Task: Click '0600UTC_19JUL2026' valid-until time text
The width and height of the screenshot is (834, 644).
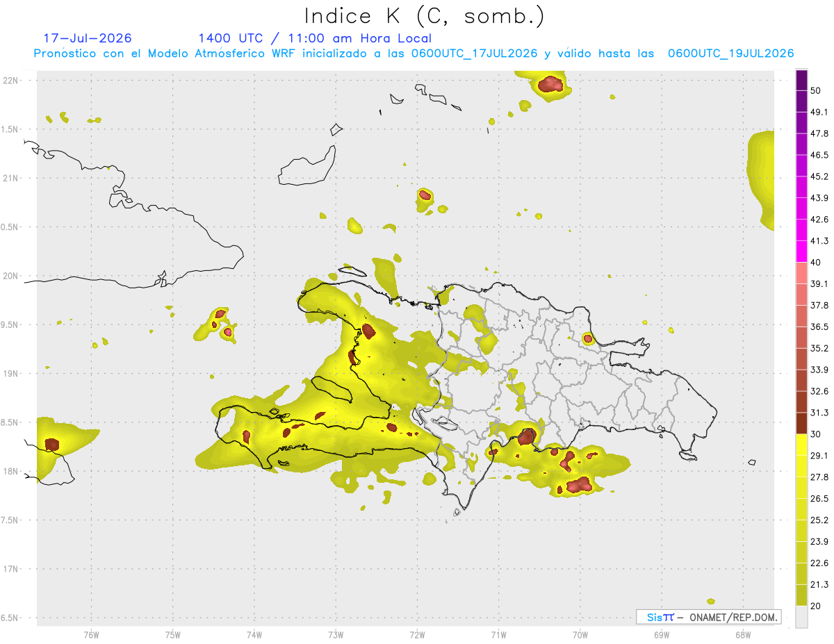Action: pos(731,53)
